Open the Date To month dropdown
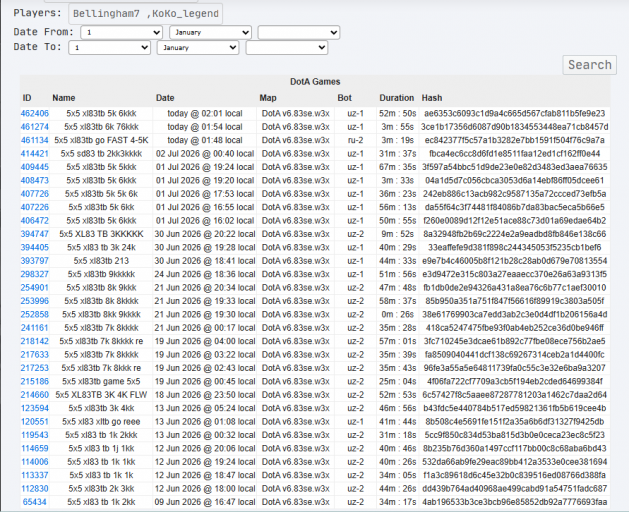 [198, 47]
